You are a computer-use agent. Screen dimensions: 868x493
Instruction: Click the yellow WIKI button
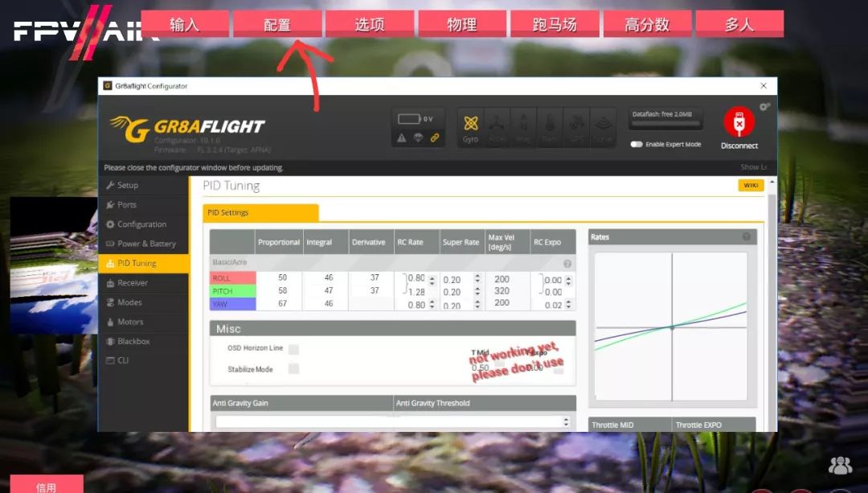(x=751, y=186)
